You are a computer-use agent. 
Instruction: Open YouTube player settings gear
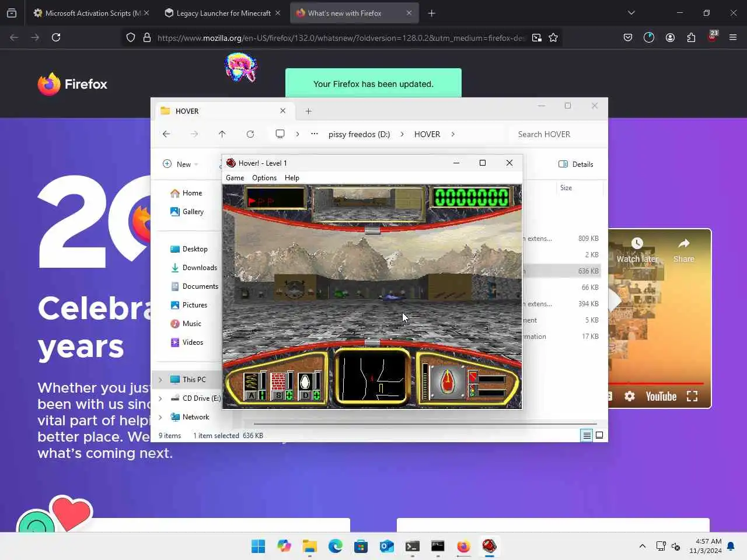click(x=630, y=397)
